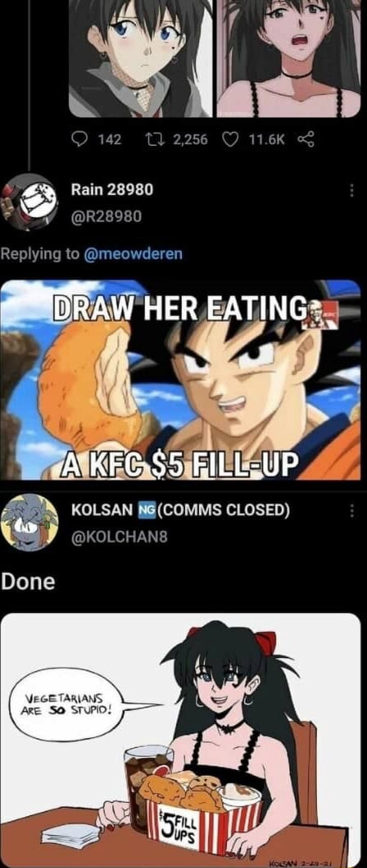The width and height of the screenshot is (367, 868).
Task: Open the blue-eyed anime girl image
Action: coord(140,58)
